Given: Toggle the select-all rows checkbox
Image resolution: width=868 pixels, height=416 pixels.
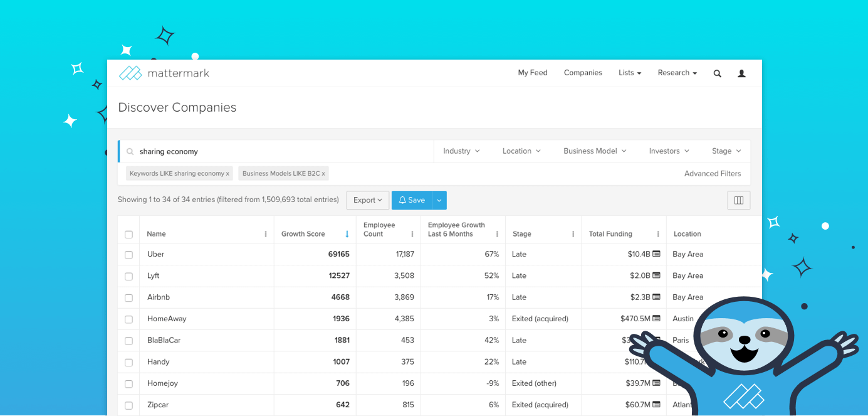Looking at the screenshot, I should (128, 235).
